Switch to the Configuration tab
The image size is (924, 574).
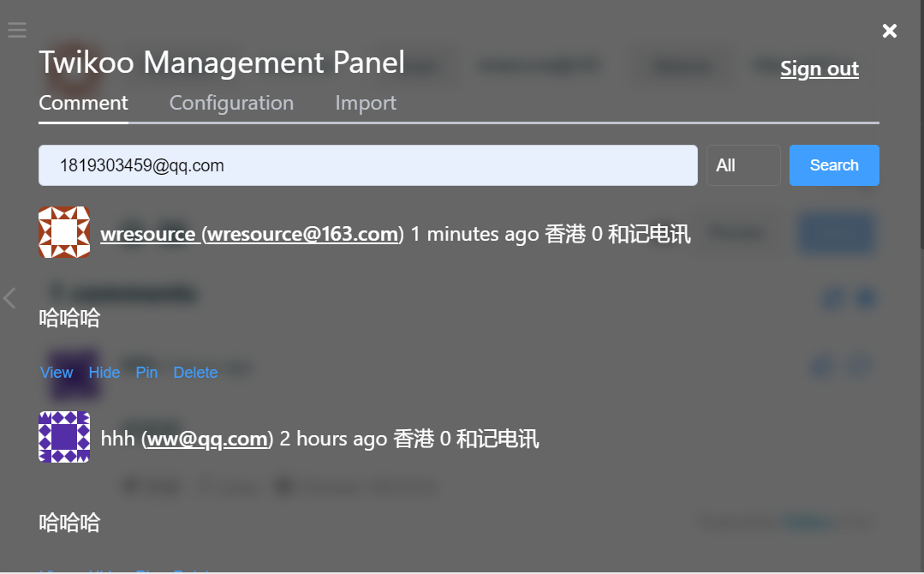(231, 104)
